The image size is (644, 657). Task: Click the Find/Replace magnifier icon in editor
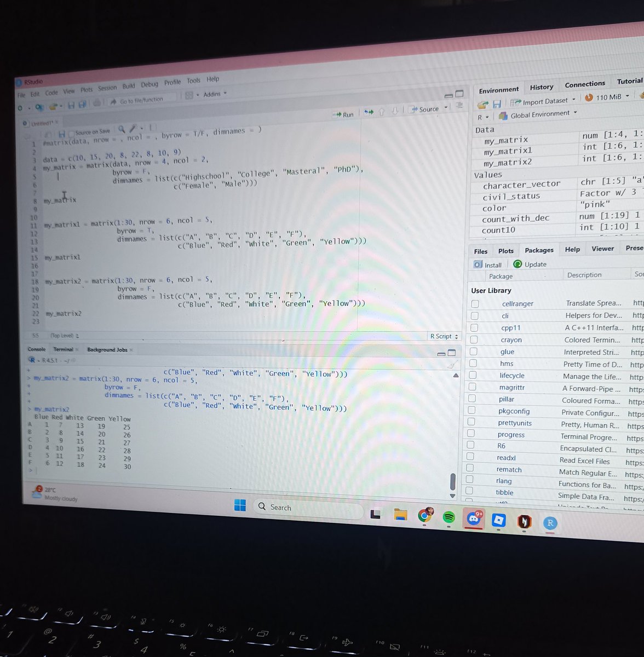tap(122, 129)
